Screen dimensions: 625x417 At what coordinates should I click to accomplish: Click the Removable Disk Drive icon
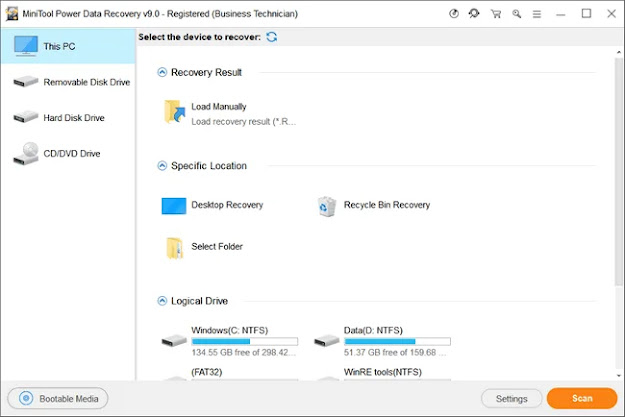26,82
